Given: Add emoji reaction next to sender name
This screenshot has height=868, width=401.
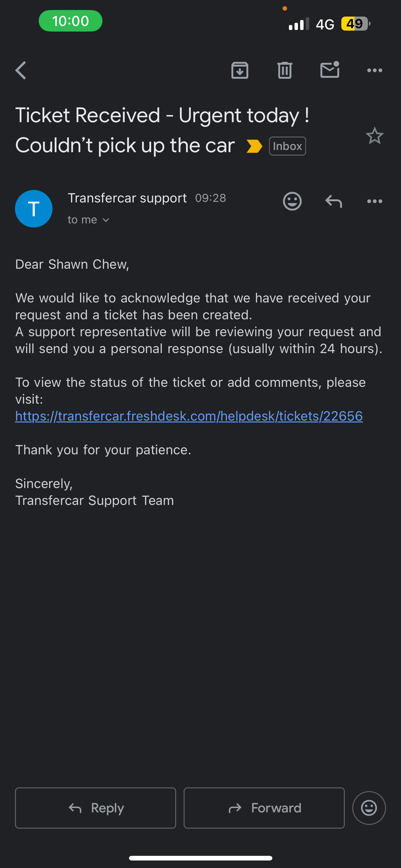Looking at the screenshot, I should [x=292, y=201].
